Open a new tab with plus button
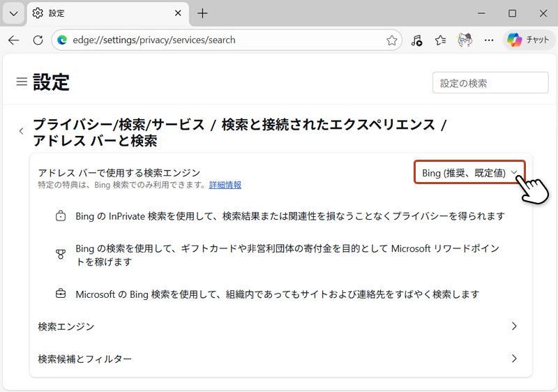This screenshot has height=392, width=558. coord(202,13)
